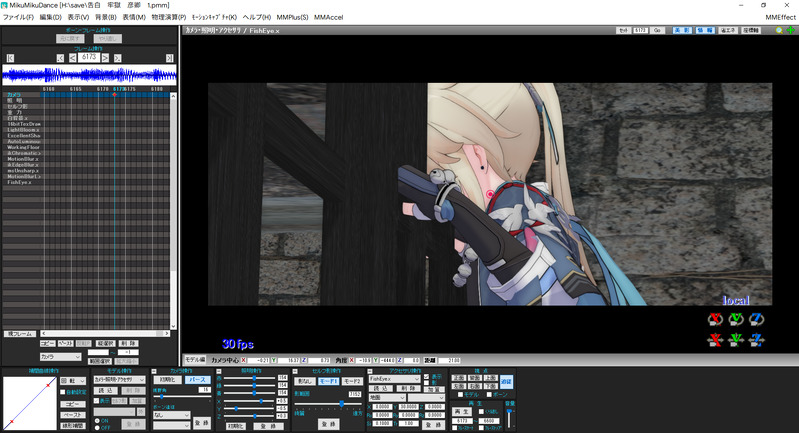This screenshot has width=799, height=433.
Task: Open the なし bone tracking dropdown in camera panel
Action: pyautogui.click(x=172, y=415)
